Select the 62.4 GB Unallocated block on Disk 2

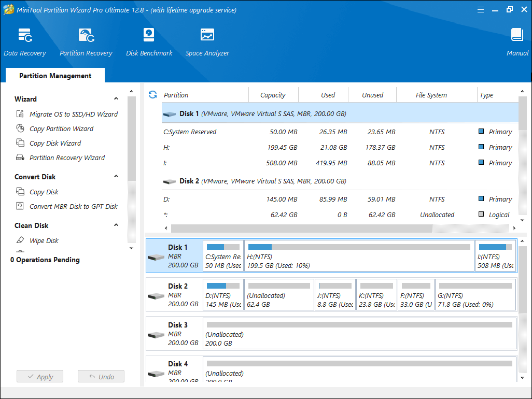pyautogui.click(x=279, y=295)
